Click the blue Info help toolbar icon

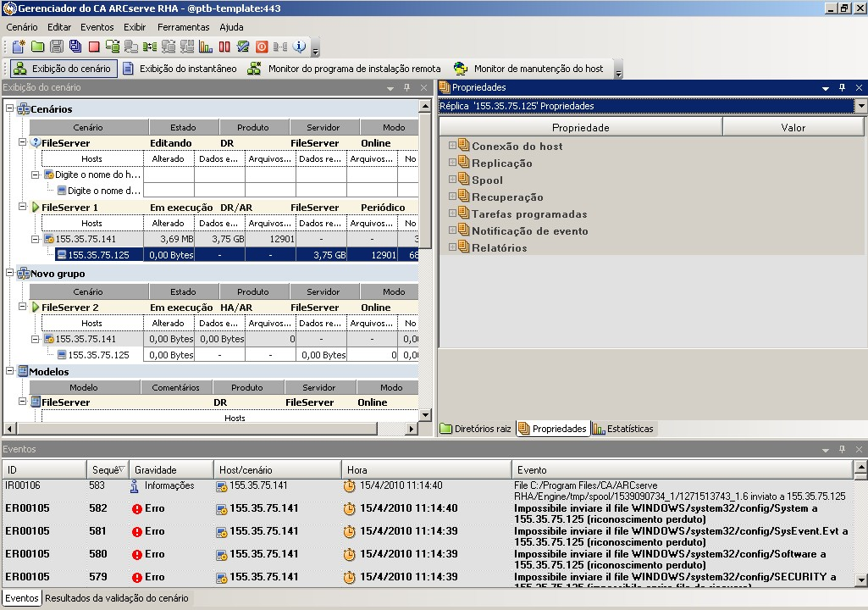299,47
